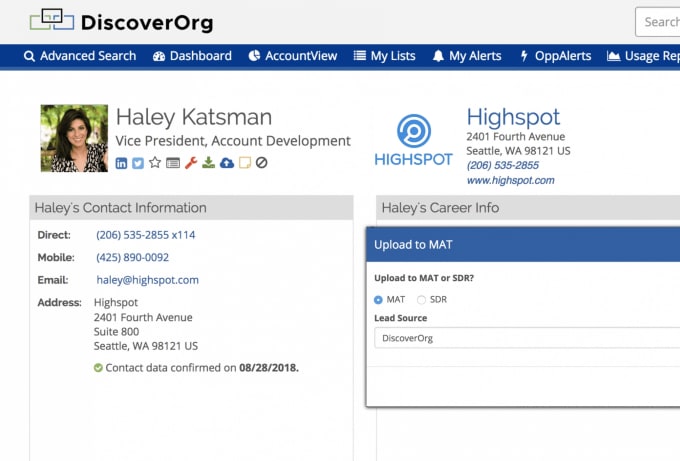Star Haley Katsman as favorite
Image resolution: width=680 pixels, height=461 pixels.
pos(155,163)
